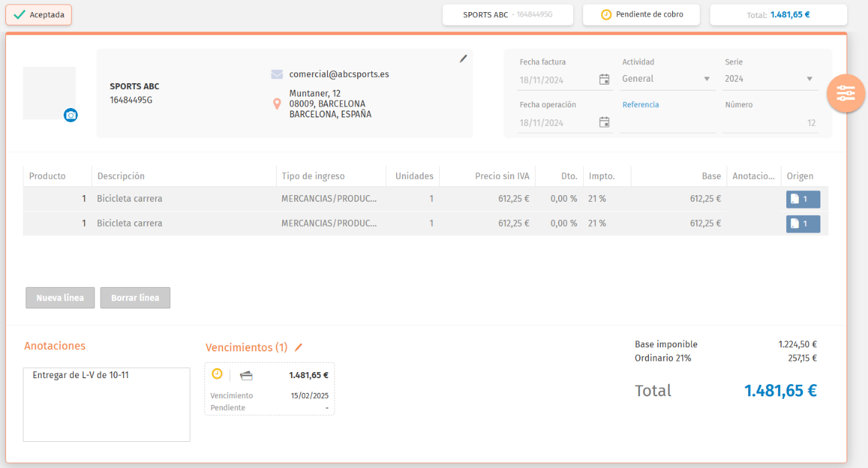This screenshot has width=868, height=468.
Task: Click the card payment icon in Vencimientos
Action: pos(246,375)
